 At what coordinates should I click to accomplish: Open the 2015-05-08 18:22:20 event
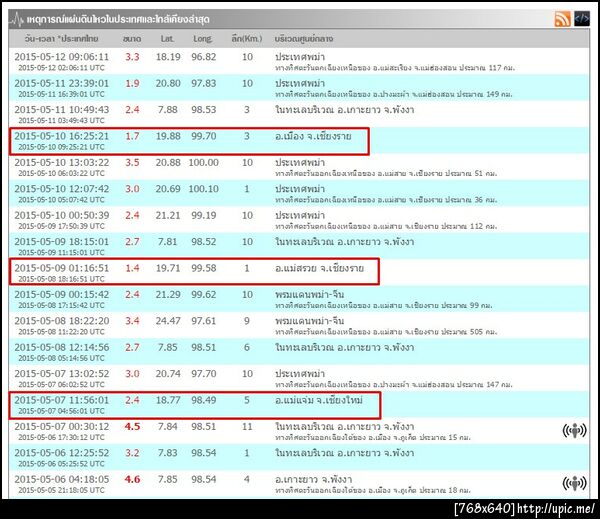pyautogui.click(x=298, y=325)
